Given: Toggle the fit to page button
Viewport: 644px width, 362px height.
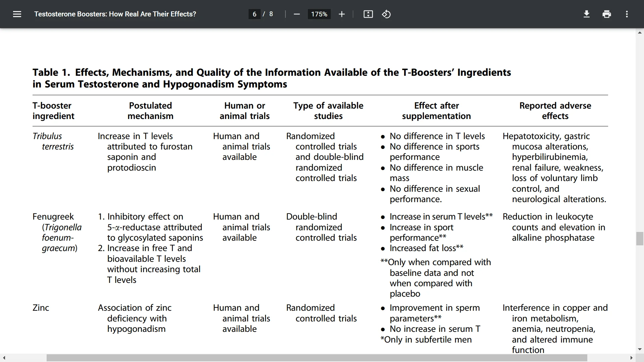Looking at the screenshot, I should pyautogui.click(x=368, y=14).
